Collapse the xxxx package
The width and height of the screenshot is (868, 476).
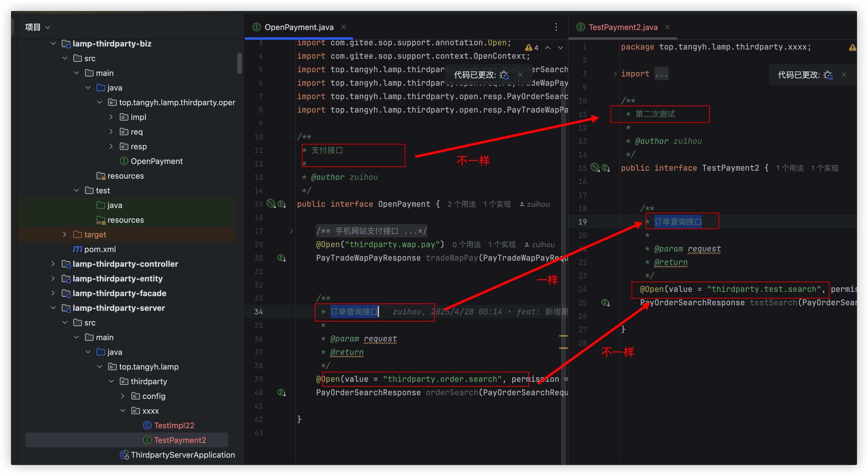pos(123,411)
